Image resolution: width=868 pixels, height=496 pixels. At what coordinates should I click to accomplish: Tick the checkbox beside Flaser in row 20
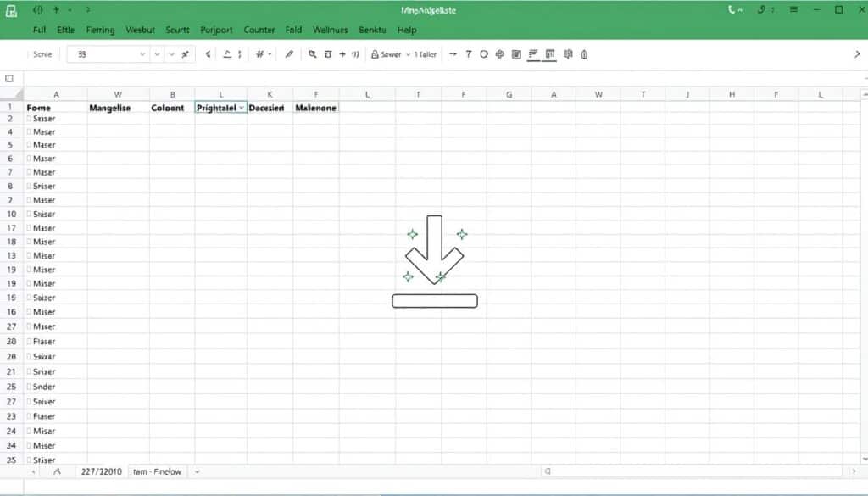[29, 342]
